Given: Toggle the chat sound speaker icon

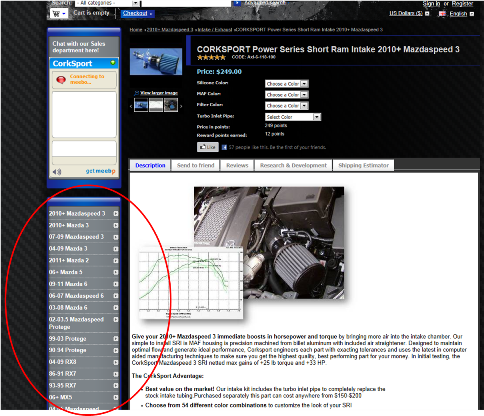Looking at the screenshot, I should (x=57, y=172).
